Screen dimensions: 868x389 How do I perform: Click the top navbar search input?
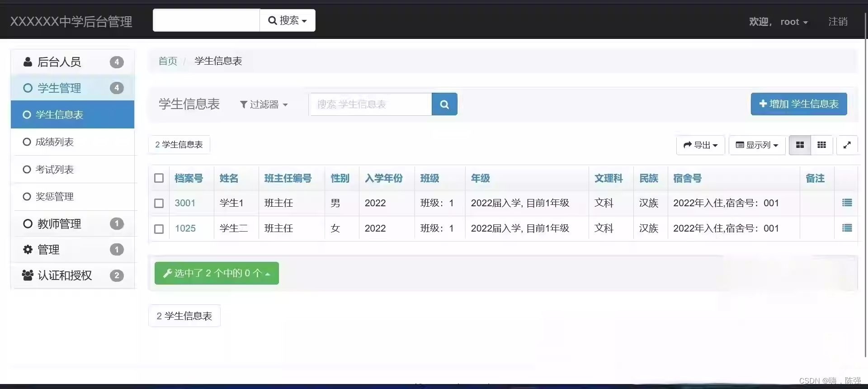(x=206, y=20)
